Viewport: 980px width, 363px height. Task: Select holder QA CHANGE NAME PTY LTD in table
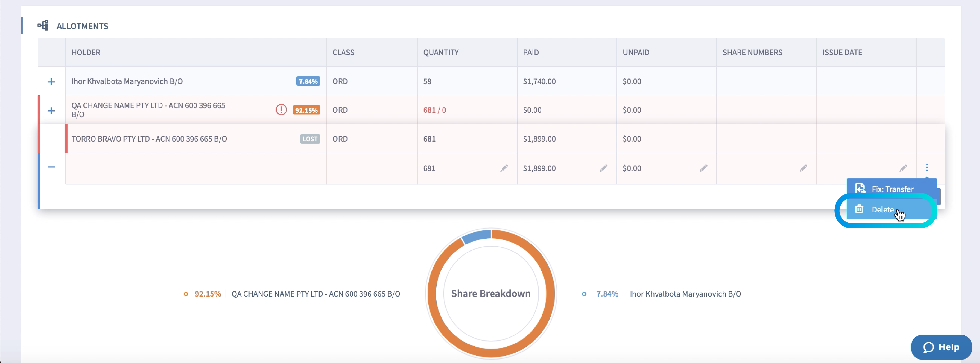point(148,110)
